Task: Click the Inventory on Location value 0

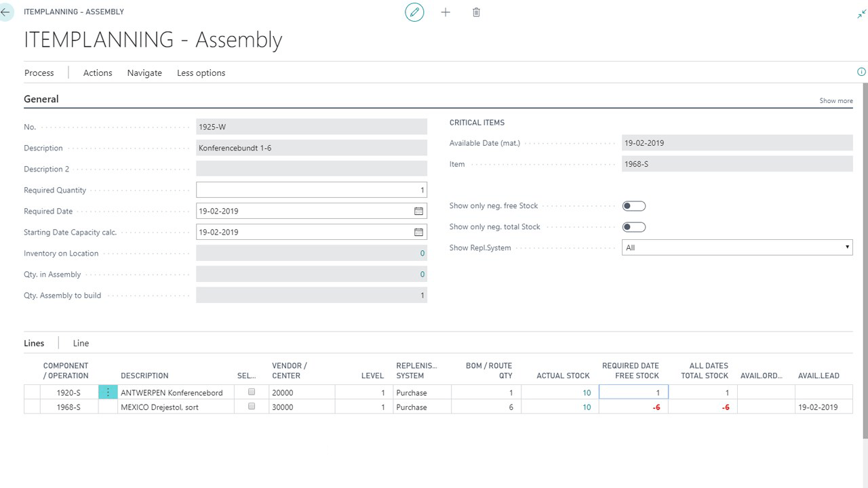Action: tap(422, 253)
